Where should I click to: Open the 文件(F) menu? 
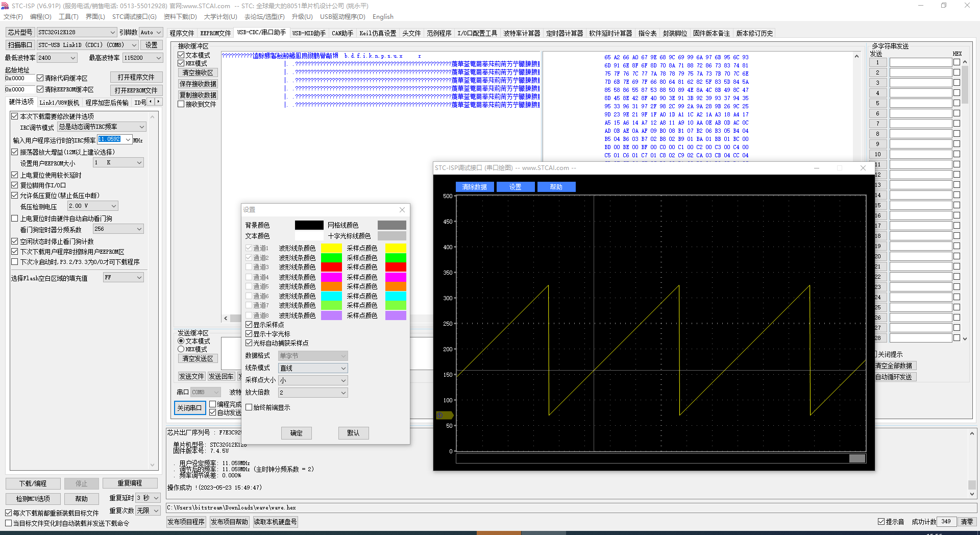click(x=13, y=17)
